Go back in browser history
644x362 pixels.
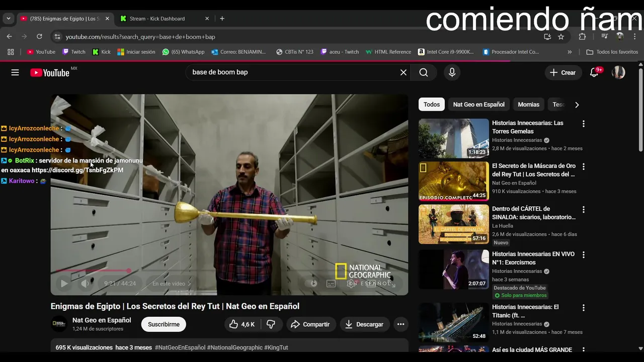pyautogui.click(x=9, y=37)
